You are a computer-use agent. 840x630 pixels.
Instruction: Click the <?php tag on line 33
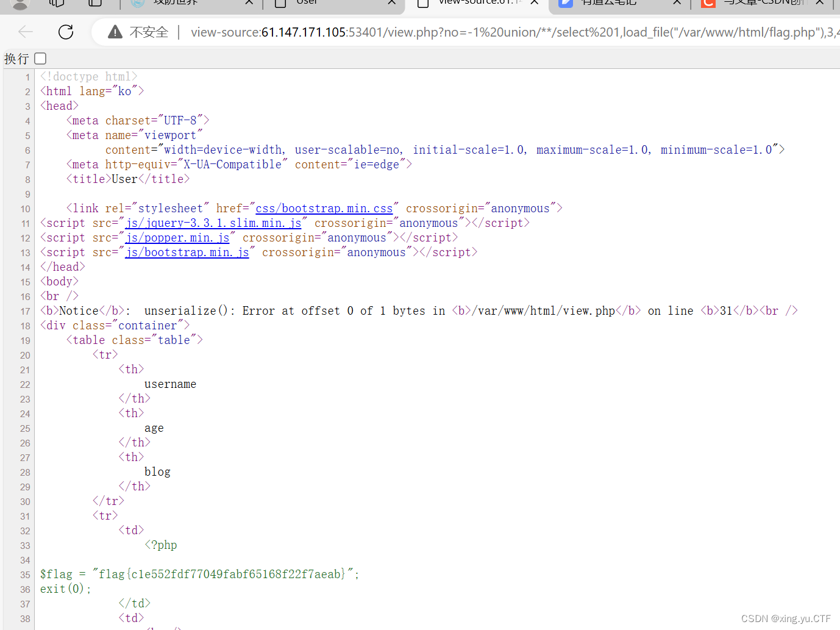(x=161, y=545)
